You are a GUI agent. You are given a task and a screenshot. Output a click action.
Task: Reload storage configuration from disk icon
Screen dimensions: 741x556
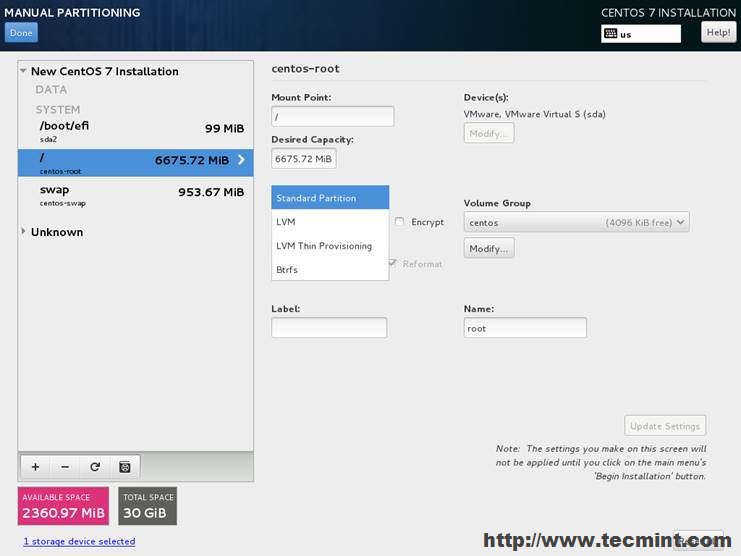95,467
